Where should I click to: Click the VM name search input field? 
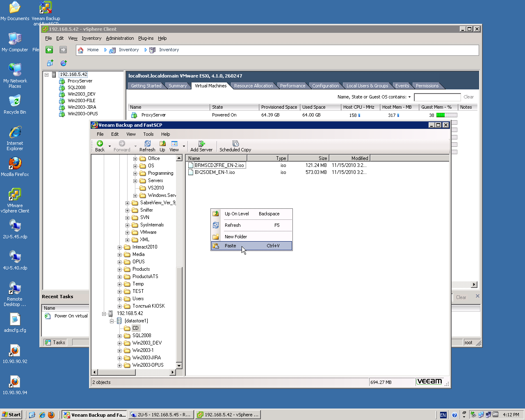coord(438,97)
